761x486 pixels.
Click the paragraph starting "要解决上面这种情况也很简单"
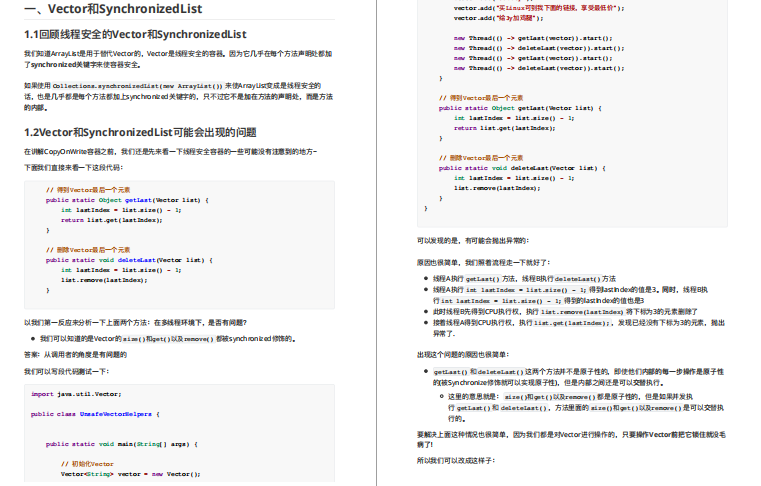pyautogui.click(x=571, y=439)
